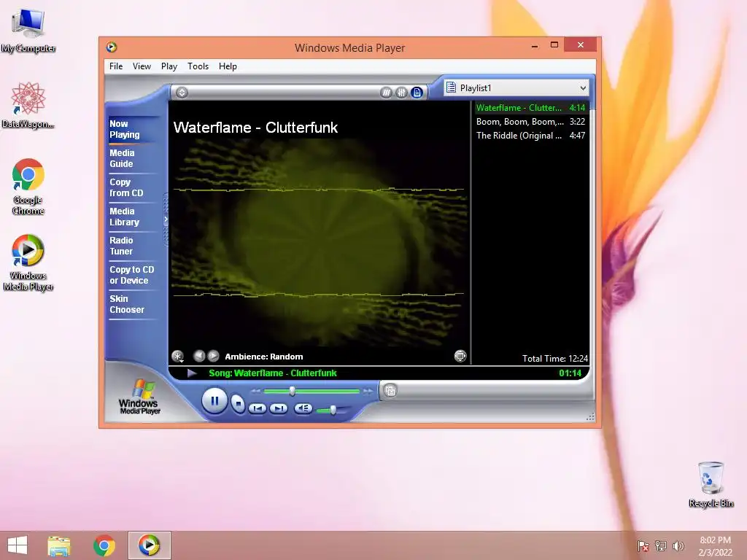Screen dimensions: 747x560
Task: Click the Song: Waterflame - Clutterfunk status text
Action: tap(273, 373)
